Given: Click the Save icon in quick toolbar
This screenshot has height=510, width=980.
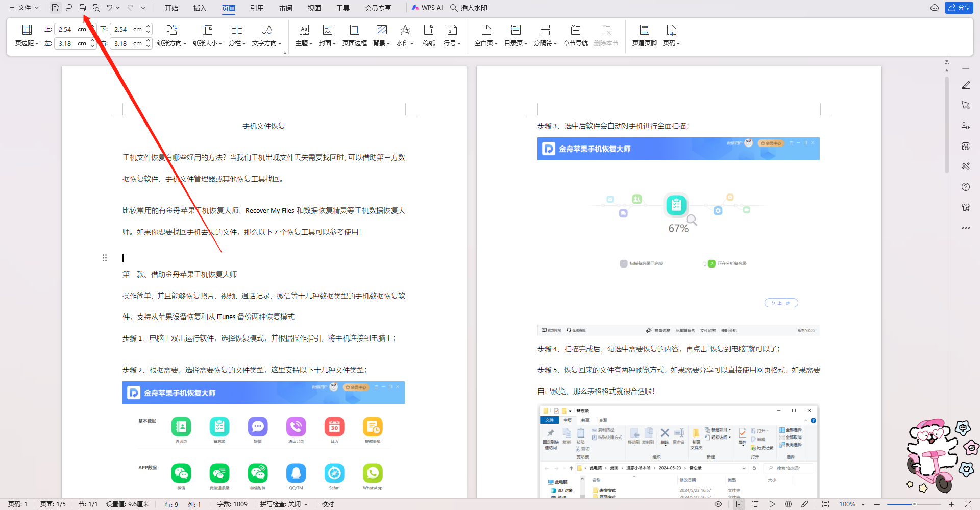Looking at the screenshot, I should (55, 8).
